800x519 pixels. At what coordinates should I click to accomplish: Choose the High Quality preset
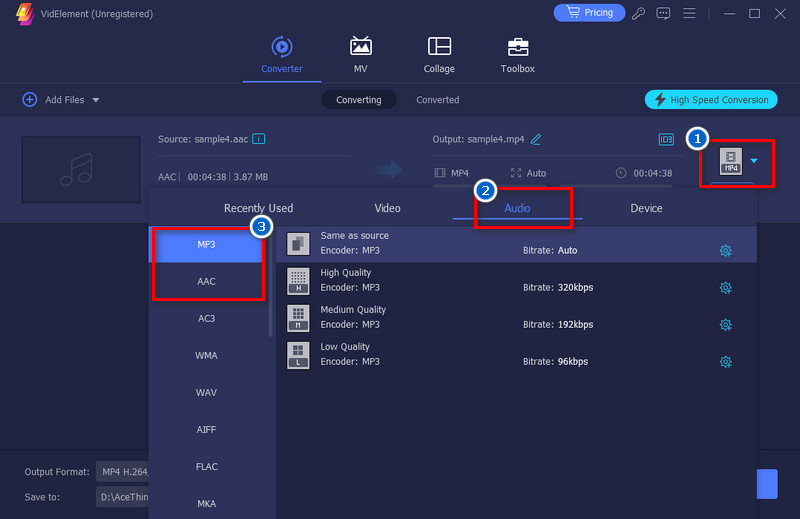click(516, 281)
